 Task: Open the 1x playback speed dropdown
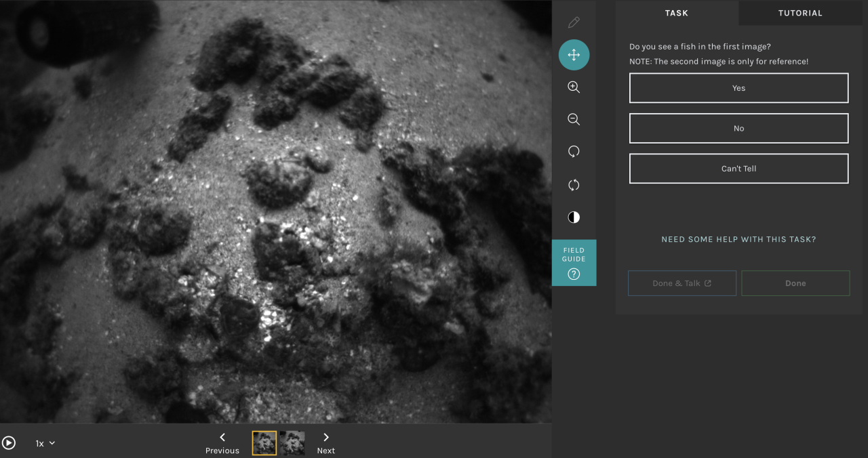pyautogui.click(x=45, y=443)
